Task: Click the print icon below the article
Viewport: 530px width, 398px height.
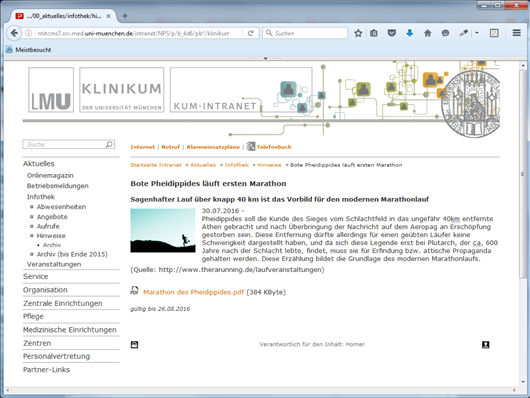Action: pos(134,345)
